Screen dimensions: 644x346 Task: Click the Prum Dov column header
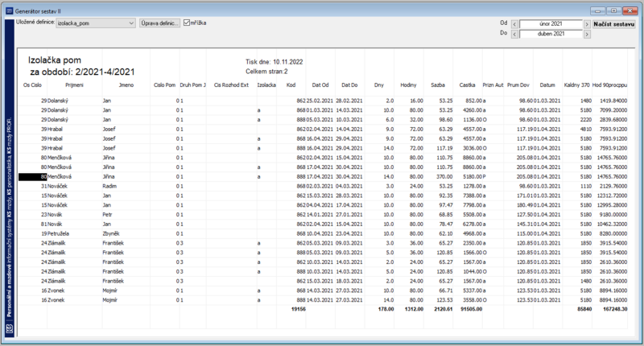tap(518, 85)
